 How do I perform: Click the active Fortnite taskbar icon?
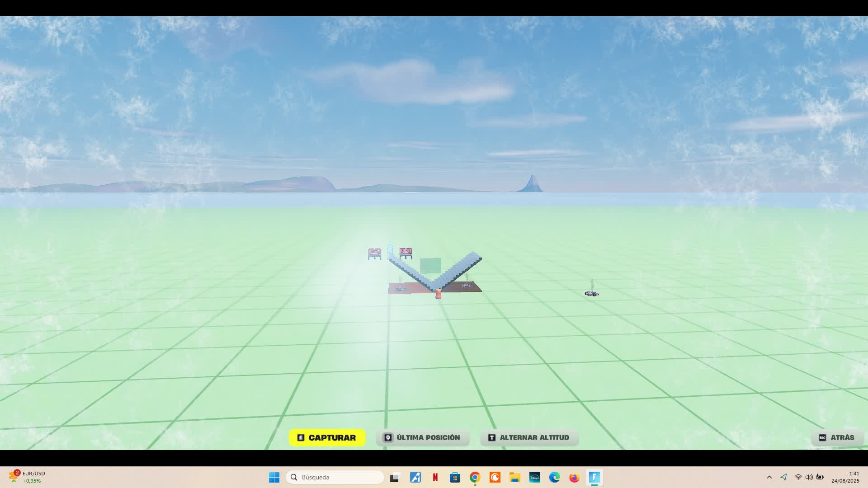594,477
